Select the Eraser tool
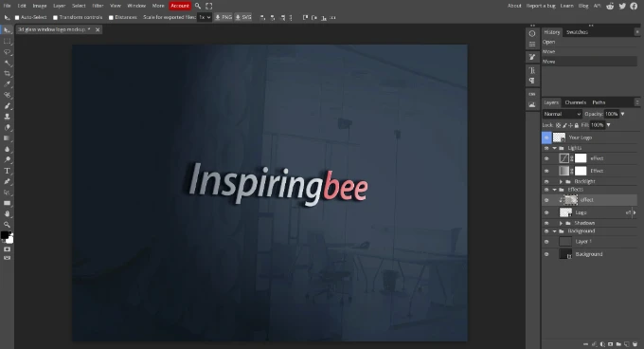 [7, 127]
